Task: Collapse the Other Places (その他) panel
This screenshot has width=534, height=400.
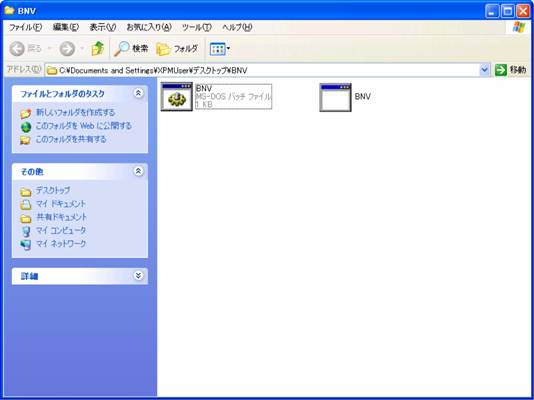Action: click(138, 171)
